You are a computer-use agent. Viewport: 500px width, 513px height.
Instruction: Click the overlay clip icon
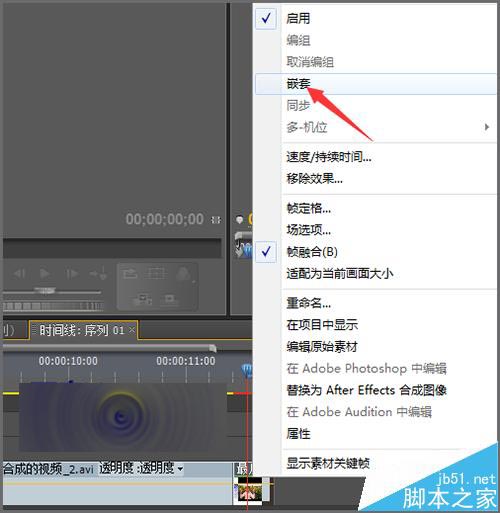point(170,299)
